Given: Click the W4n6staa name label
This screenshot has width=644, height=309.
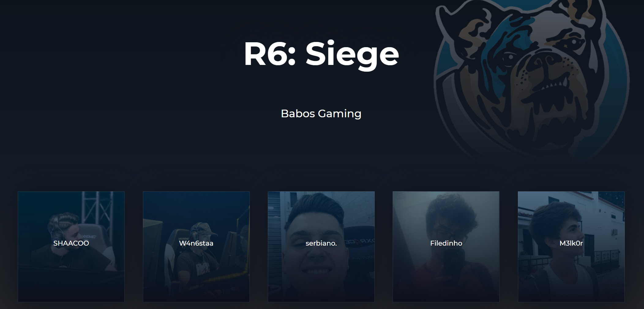Looking at the screenshot, I should pos(196,243).
